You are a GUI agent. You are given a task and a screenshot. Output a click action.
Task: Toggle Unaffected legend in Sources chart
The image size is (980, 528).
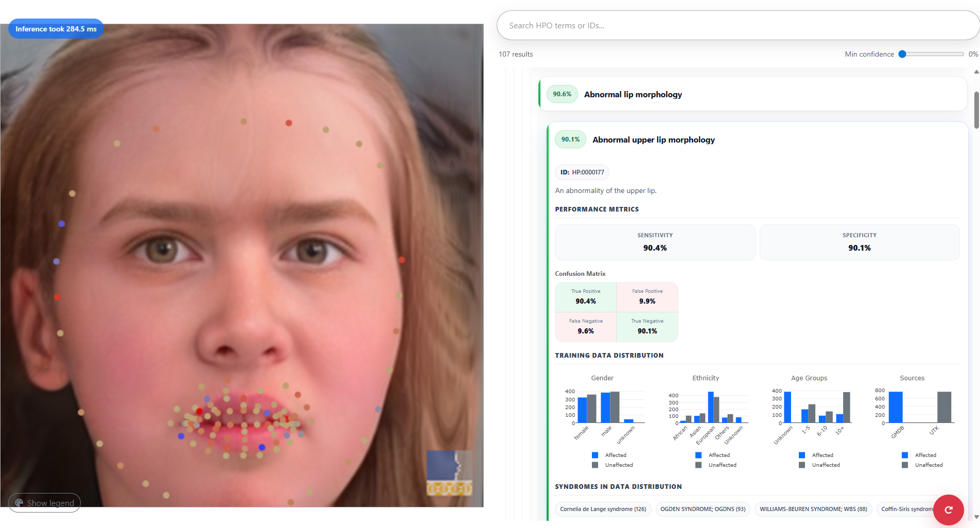click(x=922, y=465)
